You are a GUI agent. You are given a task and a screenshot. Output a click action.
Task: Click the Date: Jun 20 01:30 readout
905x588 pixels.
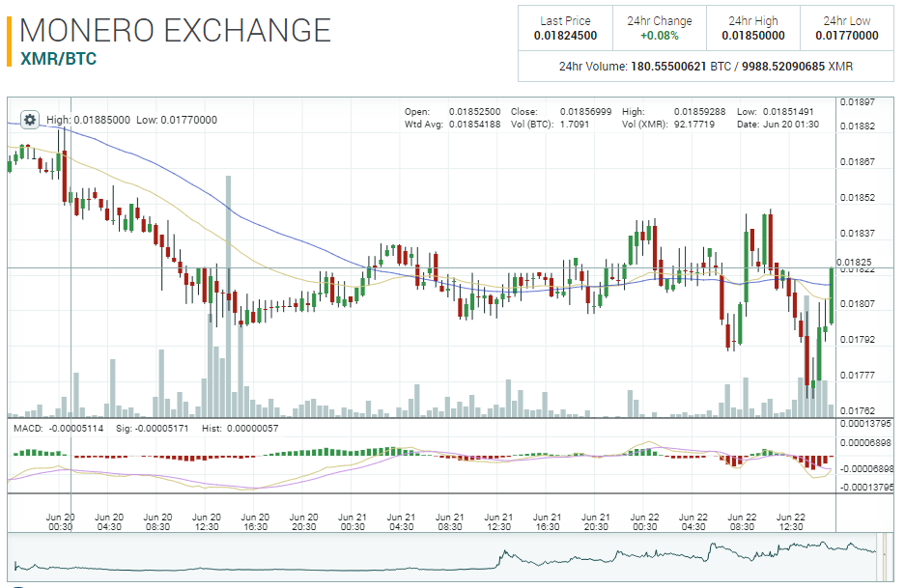pyautogui.click(x=778, y=124)
